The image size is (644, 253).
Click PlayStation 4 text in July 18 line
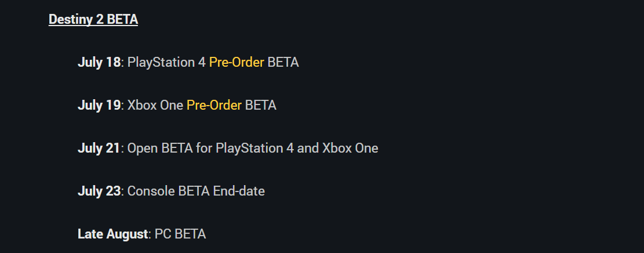click(166, 62)
